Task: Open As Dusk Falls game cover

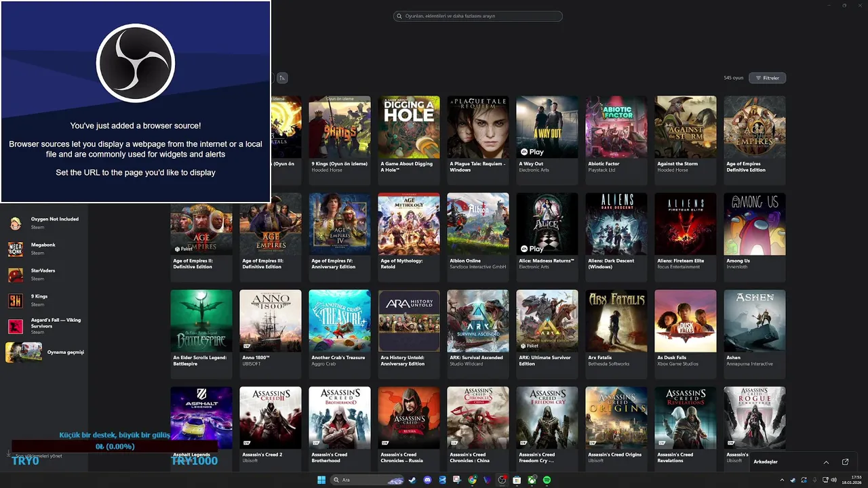Action: tap(686, 321)
